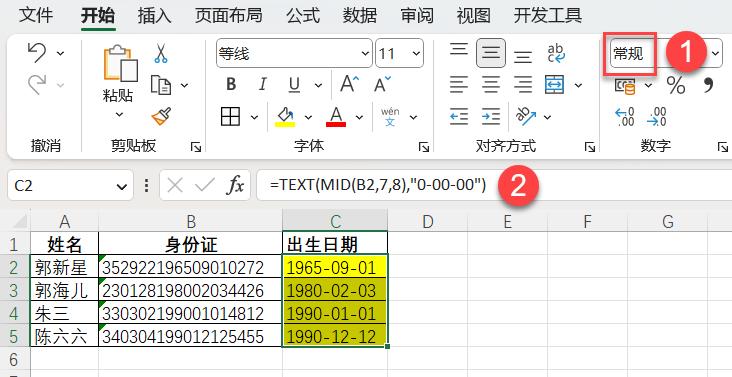Open the 文件 menu
Viewport: 732px width, 377px height.
pos(36,15)
